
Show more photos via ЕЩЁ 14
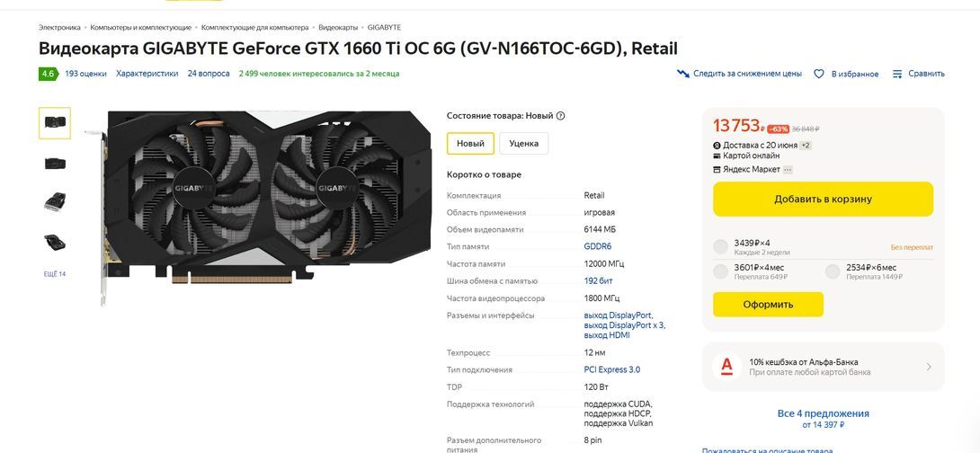[55, 273]
